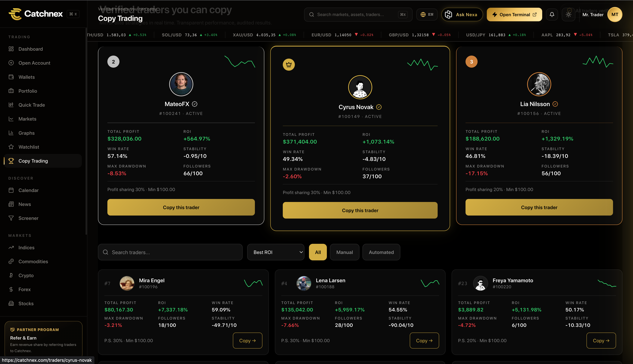Select the Quick Trade candlestick icon
The height and width of the screenshot is (364, 633).
click(x=11, y=105)
